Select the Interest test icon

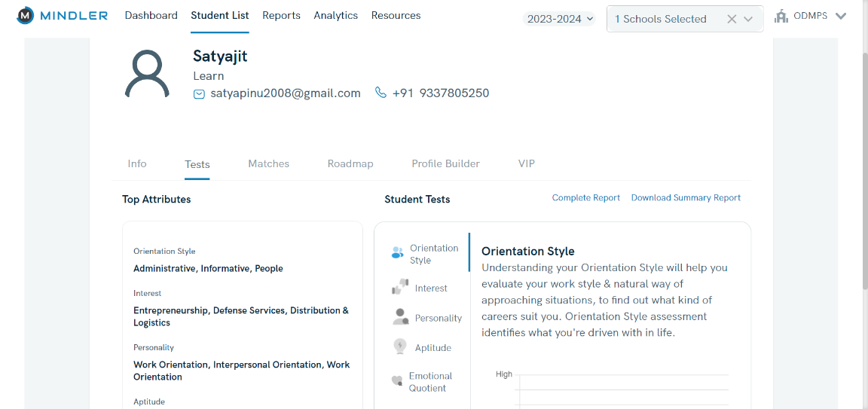pos(399,288)
